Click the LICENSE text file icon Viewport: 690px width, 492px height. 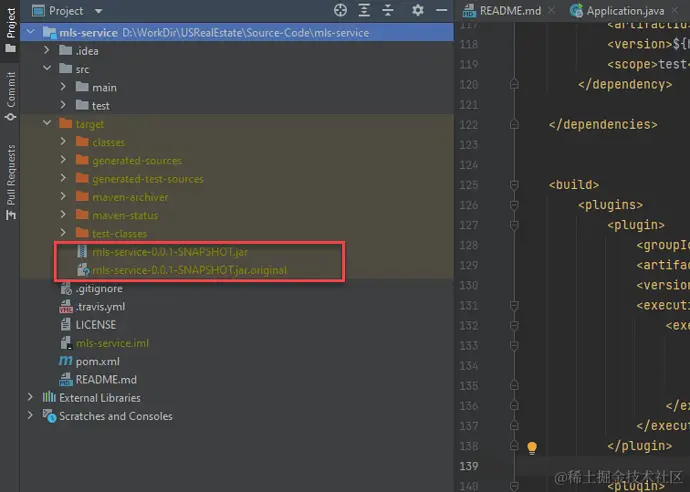pos(65,325)
